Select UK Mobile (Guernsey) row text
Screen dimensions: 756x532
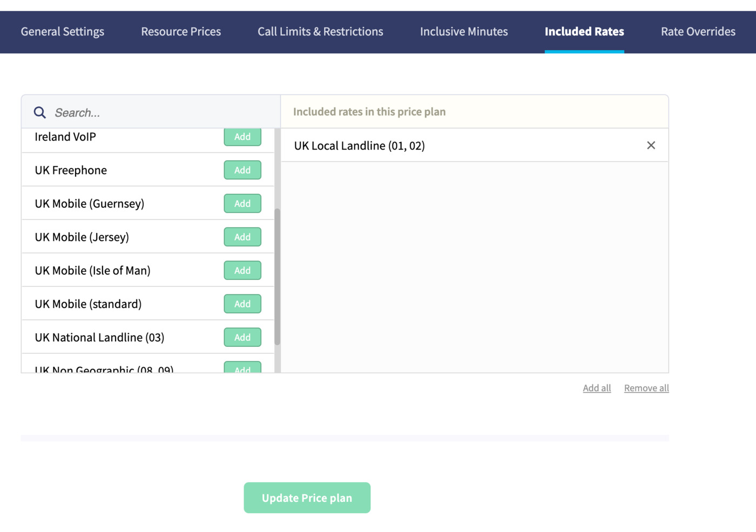(x=90, y=204)
